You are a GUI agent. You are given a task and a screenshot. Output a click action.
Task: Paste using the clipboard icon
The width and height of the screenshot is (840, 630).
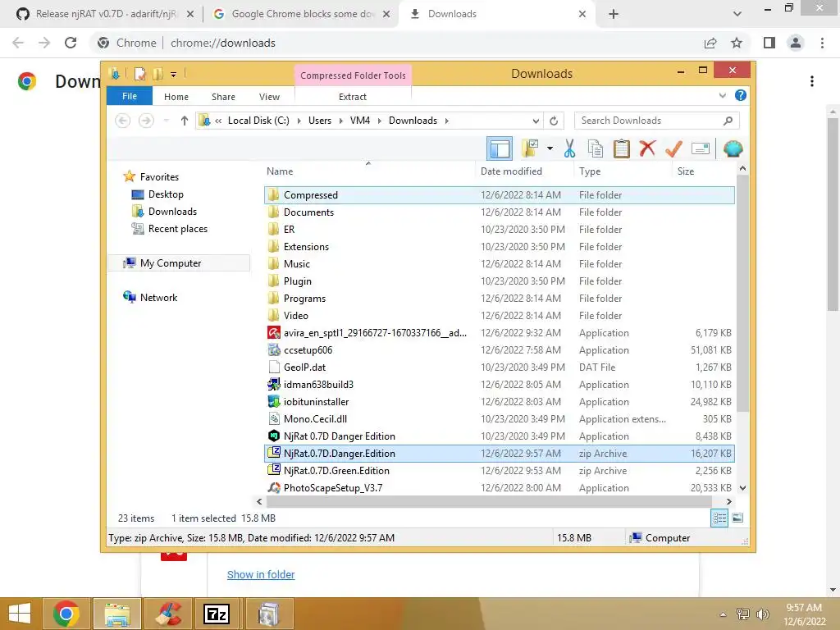click(x=621, y=148)
